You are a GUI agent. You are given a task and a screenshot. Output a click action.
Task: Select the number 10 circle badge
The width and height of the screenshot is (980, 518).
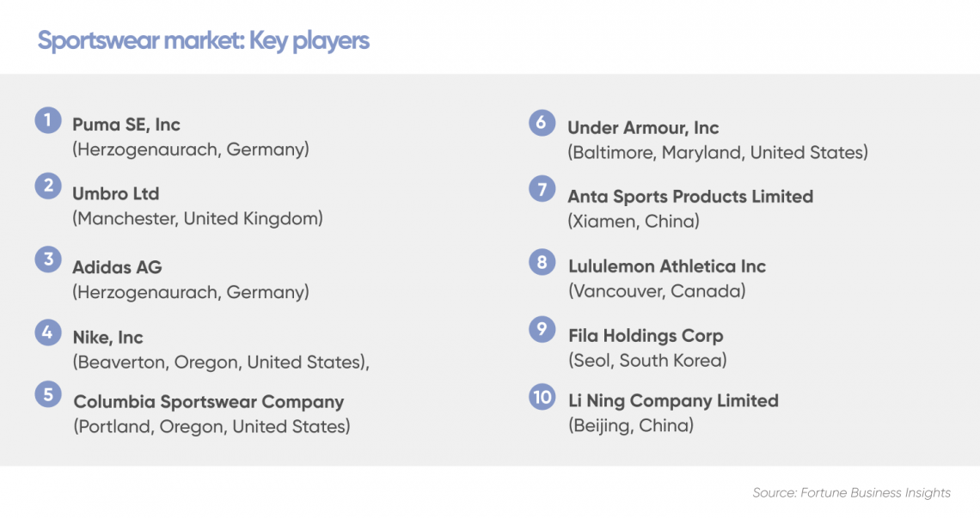click(542, 397)
